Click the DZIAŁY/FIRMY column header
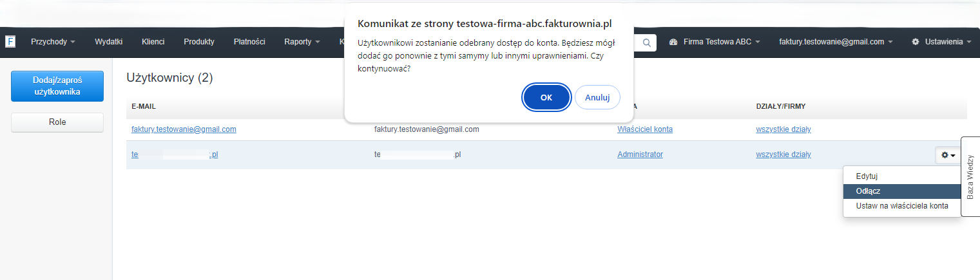Viewport: 980px width, 280px height. coord(780,106)
